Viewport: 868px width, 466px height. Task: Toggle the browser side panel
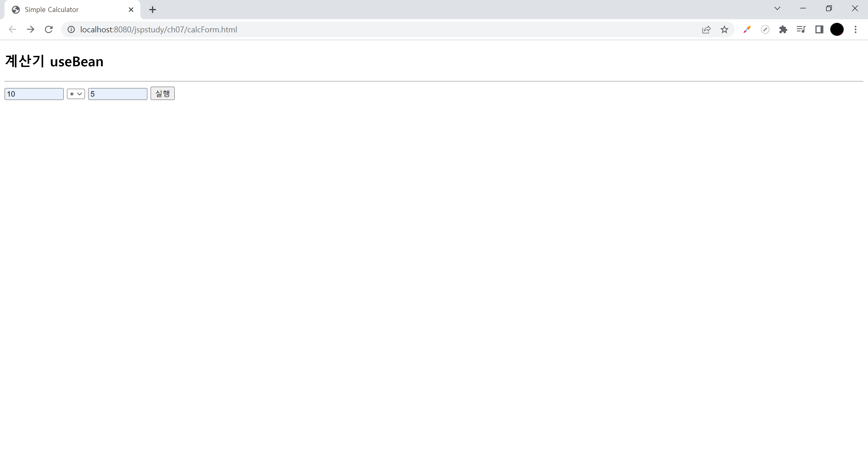click(819, 30)
